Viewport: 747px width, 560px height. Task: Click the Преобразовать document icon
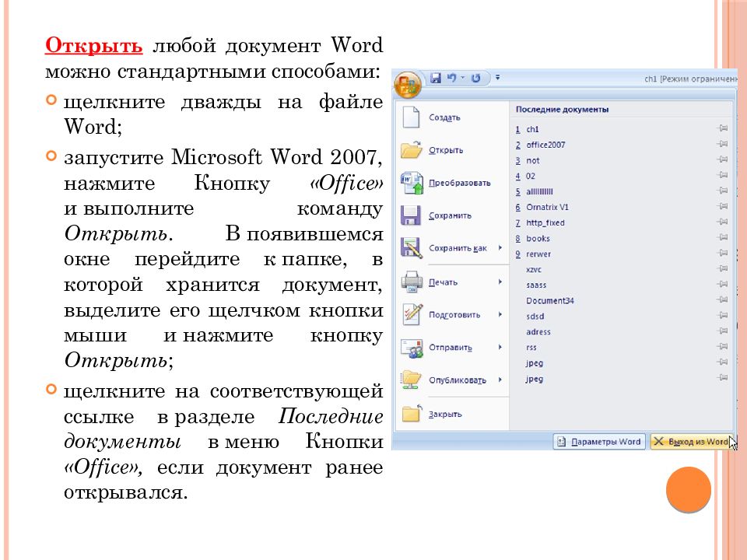point(412,183)
